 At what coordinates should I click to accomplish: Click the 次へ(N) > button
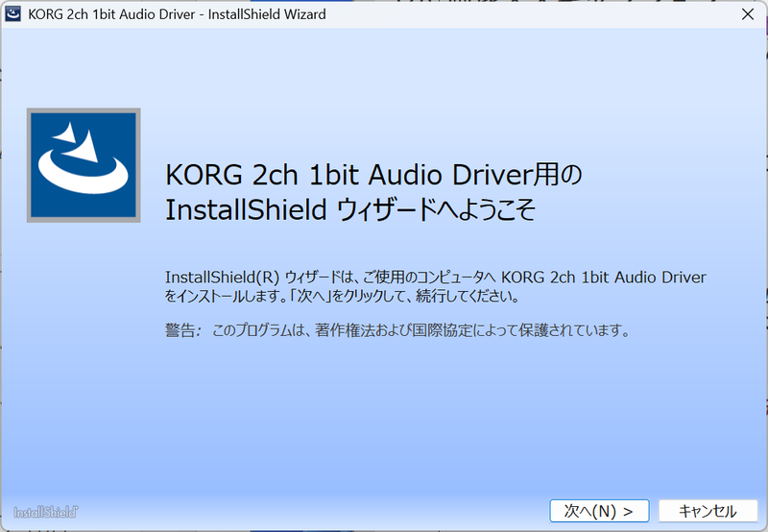tap(599, 511)
